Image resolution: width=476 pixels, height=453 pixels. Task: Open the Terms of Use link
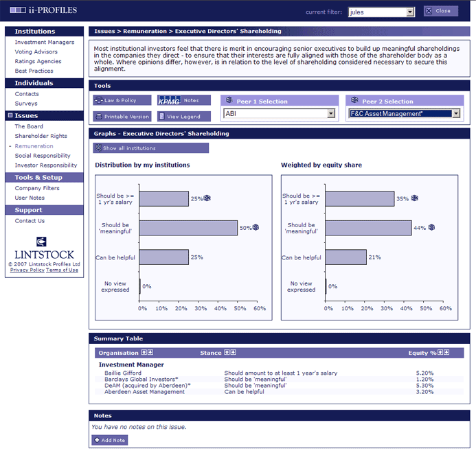click(x=63, y=270)
